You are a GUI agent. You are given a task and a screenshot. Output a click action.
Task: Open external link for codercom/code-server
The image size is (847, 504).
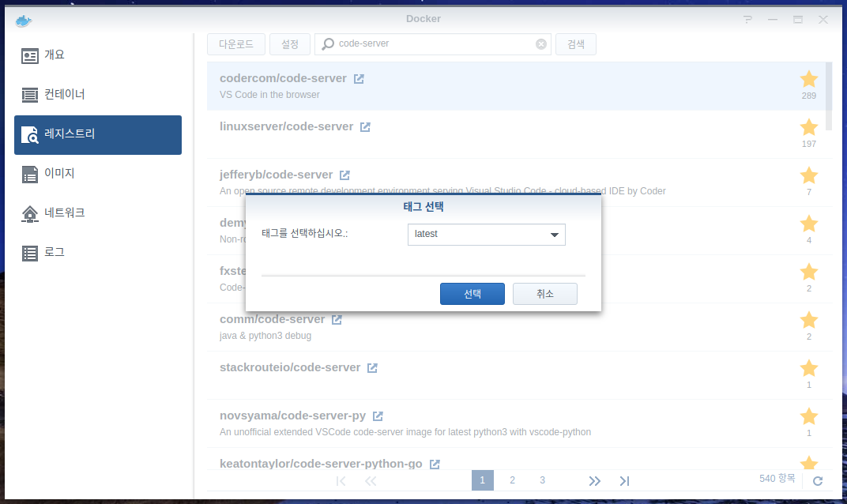click(x=359, y=79)
